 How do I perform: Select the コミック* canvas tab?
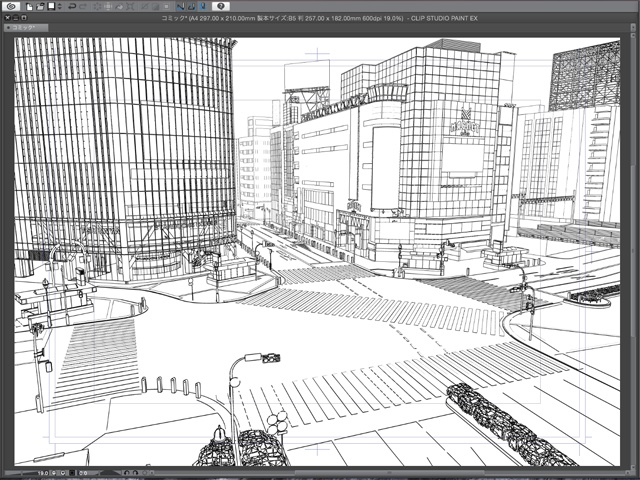coord(26,27)
